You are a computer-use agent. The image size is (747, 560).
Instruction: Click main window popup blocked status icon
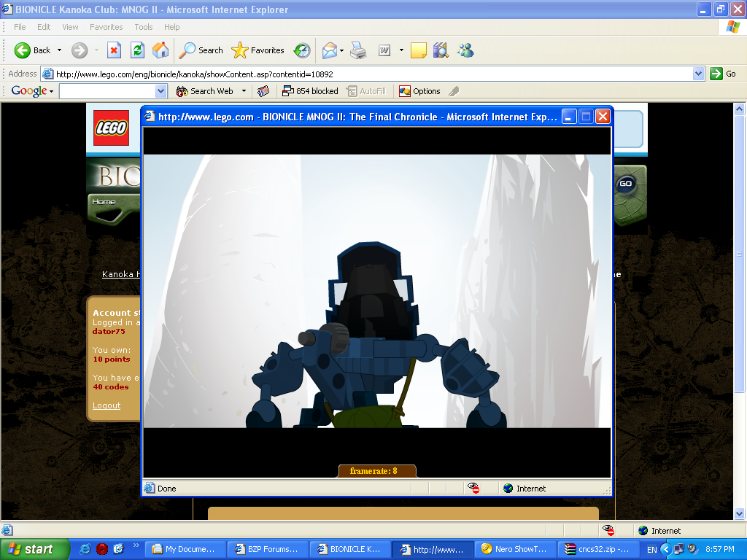click(x=608, y=531)
